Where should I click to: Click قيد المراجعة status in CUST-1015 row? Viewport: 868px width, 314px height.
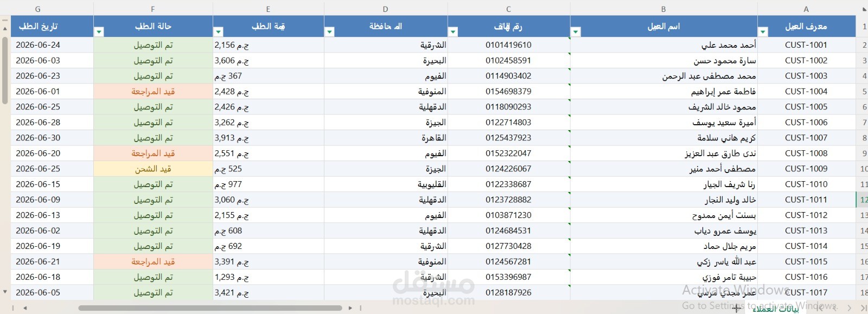tap(153, 261)
